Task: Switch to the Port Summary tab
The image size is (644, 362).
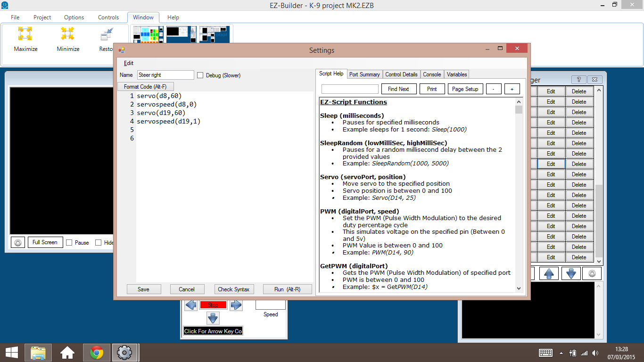Action: pyautogui.click(x=365, y=74)
